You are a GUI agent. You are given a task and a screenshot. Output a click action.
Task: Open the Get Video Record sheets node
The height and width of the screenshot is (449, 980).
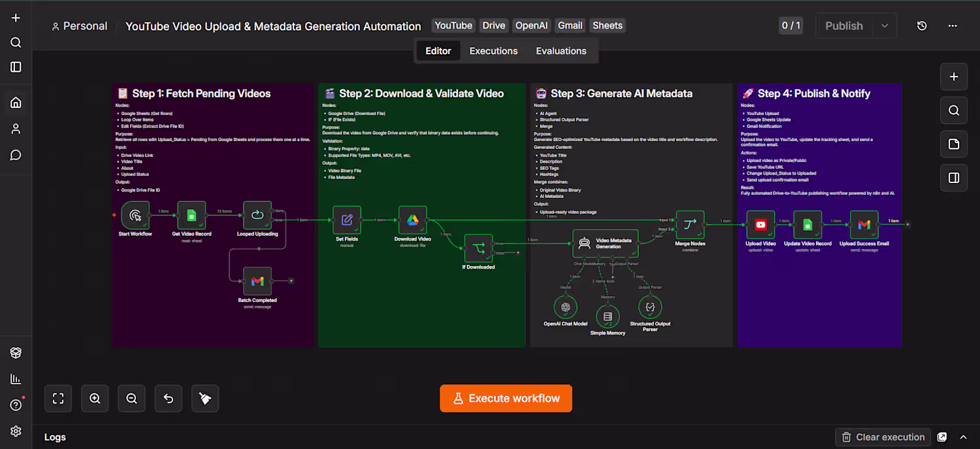[191, 215]
